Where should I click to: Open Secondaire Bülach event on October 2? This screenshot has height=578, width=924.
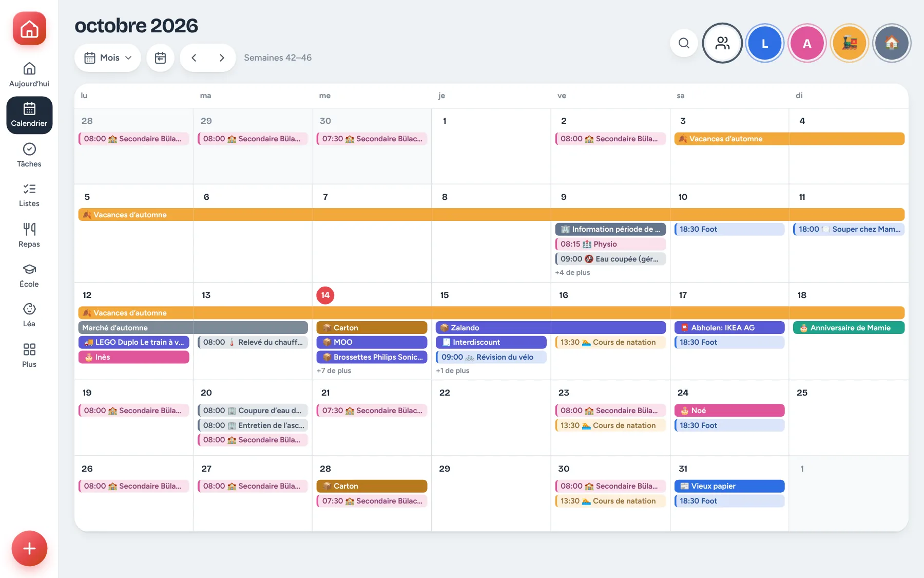pyautogui.click(x=610, y=139)
